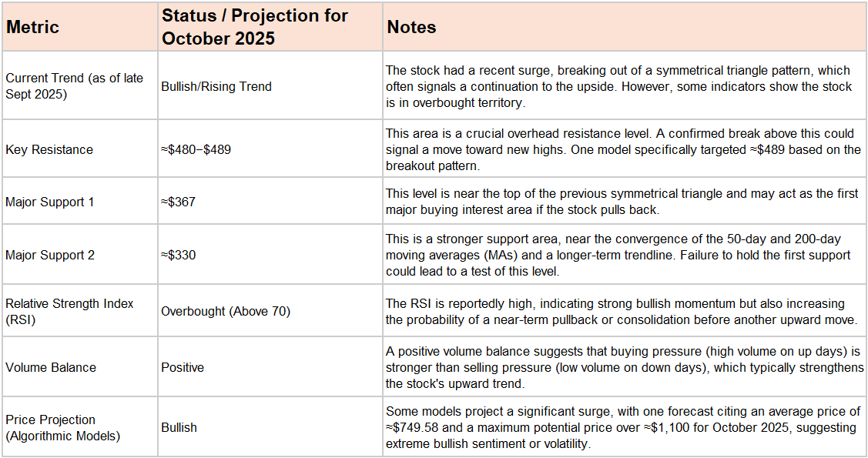
Task: Click the ≈$330 support value
Action: 179,255
